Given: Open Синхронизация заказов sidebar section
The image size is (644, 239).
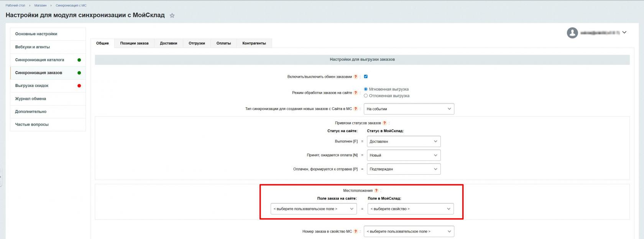Looking at the screenshot, I should coord(48,73).
